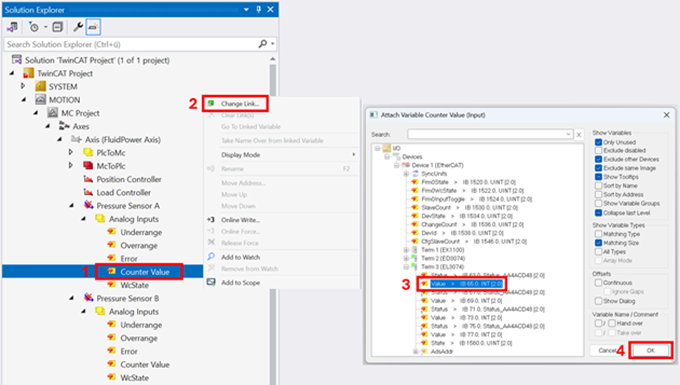Screen dimensions: 680x385
Task: Click the Collapse All icon in Solution Explorer toolbar
Action: 57,27
